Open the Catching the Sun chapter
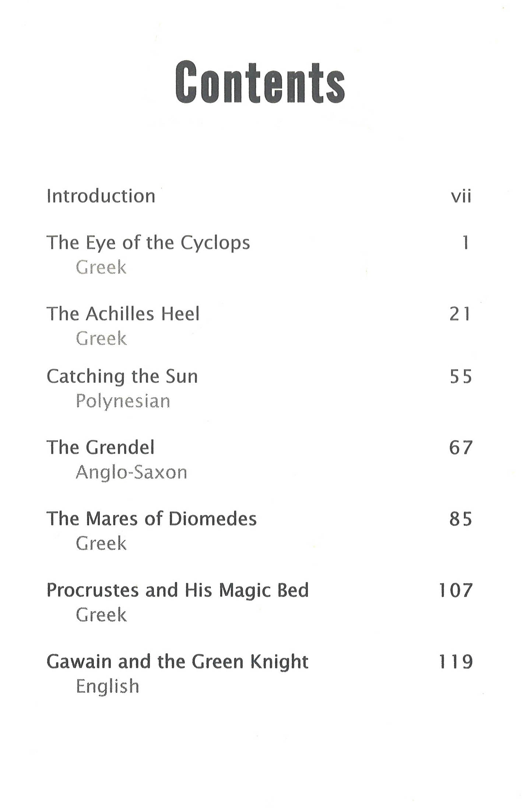This screenshot has height=812, width=526. [x=122, y=377]
